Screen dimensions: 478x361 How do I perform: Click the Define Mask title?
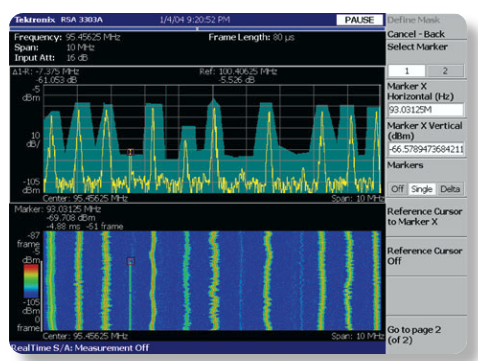[x=413, y=20]
